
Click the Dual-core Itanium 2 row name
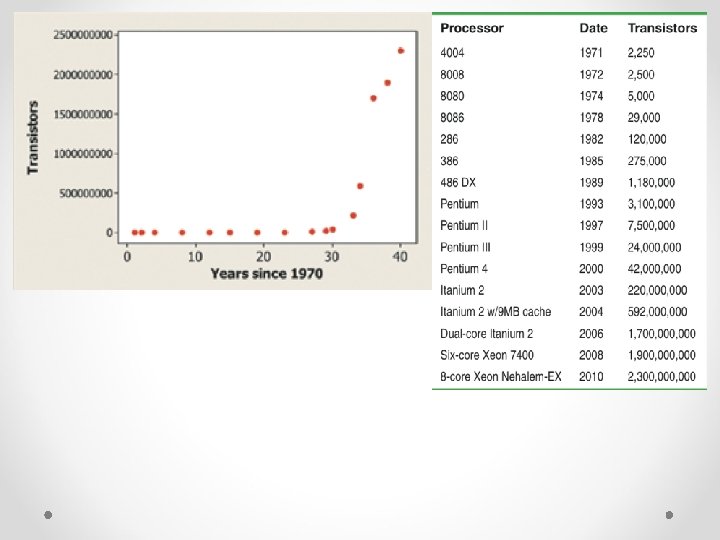486,333
